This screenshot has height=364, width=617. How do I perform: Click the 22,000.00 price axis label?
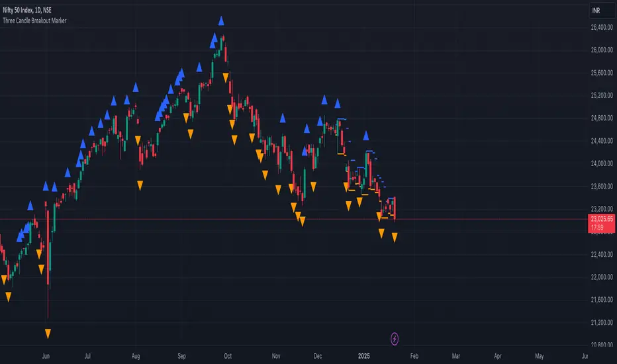click(x=602, y=277)
